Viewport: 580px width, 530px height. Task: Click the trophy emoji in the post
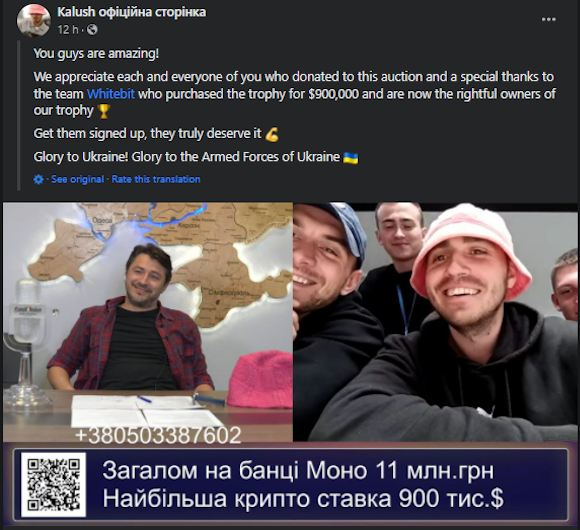104,111
